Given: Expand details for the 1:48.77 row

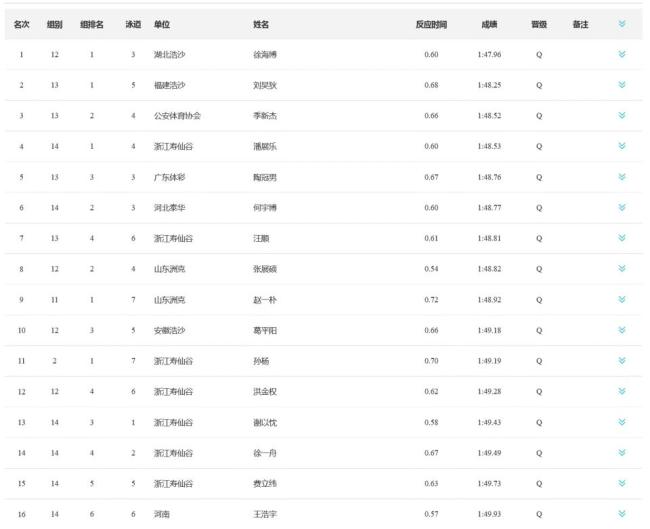Looking at the screenshot, I should (622, 208).
